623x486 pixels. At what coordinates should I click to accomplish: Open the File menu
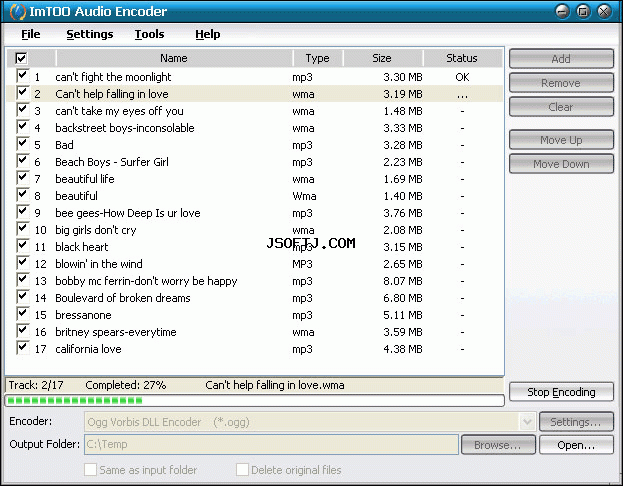click(x=31, y=34)
